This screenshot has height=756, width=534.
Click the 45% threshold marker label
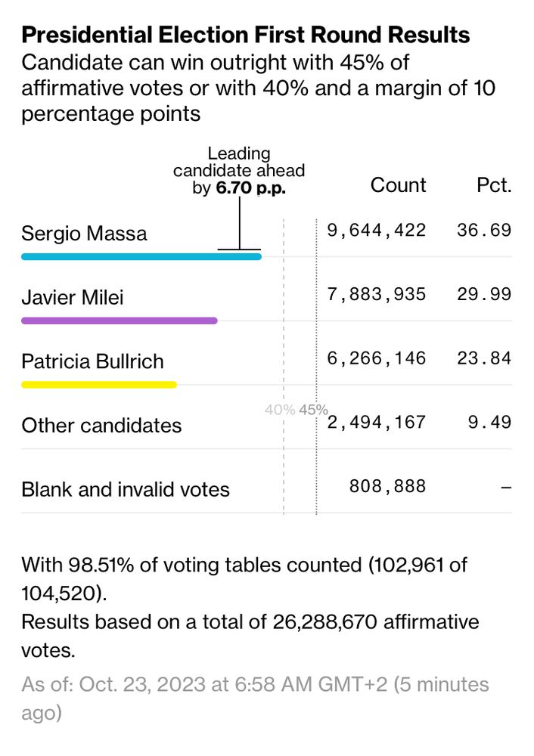point(313,410)
